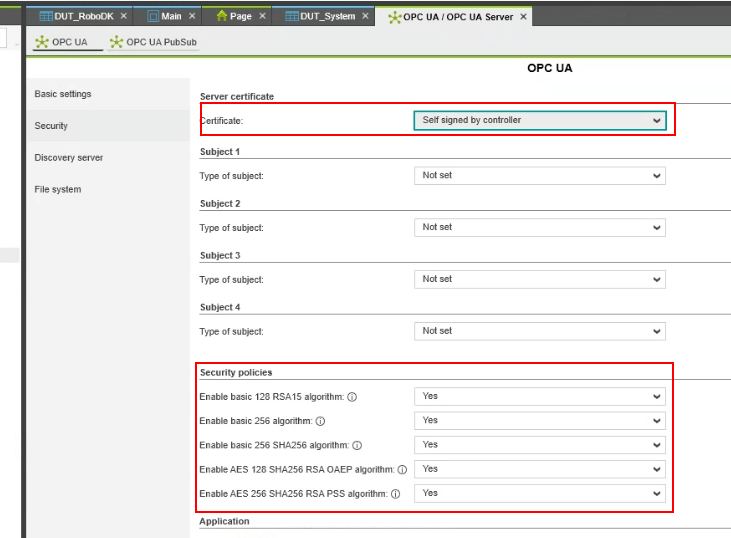This screenshot has width=731, height=538.
Task: Click info icon for basic 256 algorithm
Action: click(320, 421)
